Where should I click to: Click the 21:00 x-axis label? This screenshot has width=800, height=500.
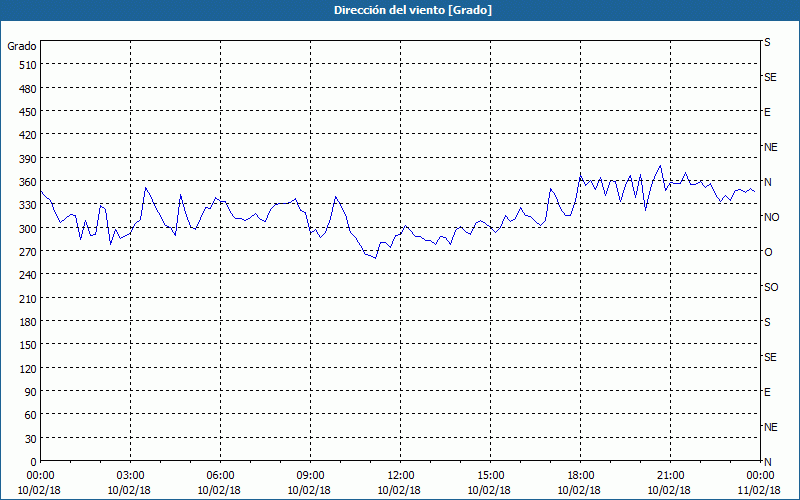pos(670,476)
